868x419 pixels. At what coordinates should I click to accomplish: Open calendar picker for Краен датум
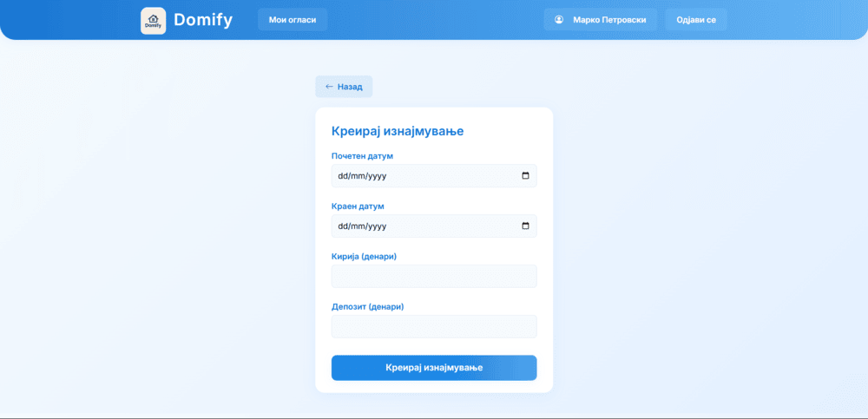525,226
